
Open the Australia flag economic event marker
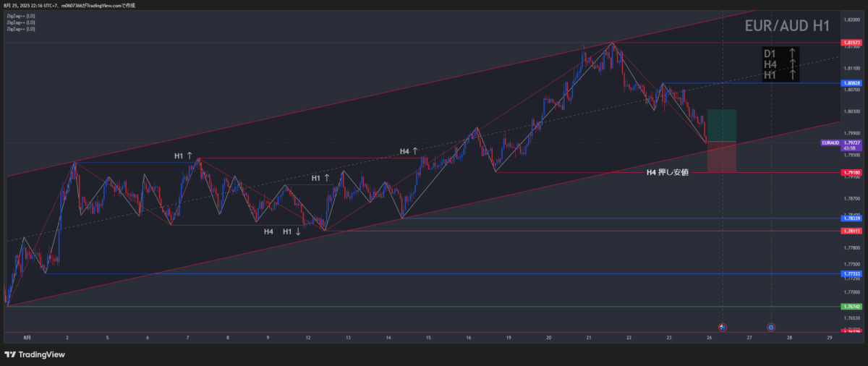click(x=722, y=327)
